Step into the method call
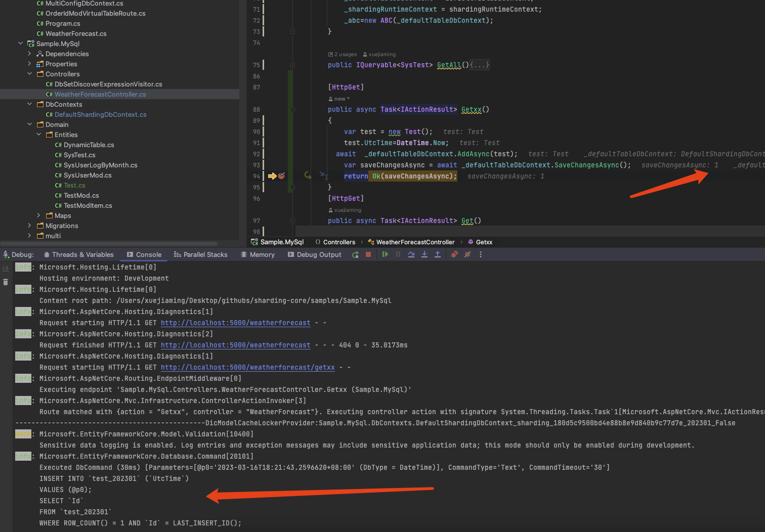Screen dimensions: 765x532 [424, 254]
